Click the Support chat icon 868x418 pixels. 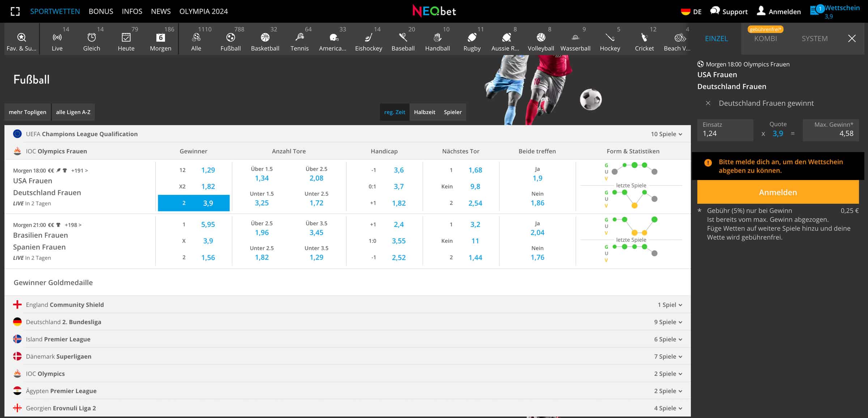pyautogui.click(x=715, y=10)
